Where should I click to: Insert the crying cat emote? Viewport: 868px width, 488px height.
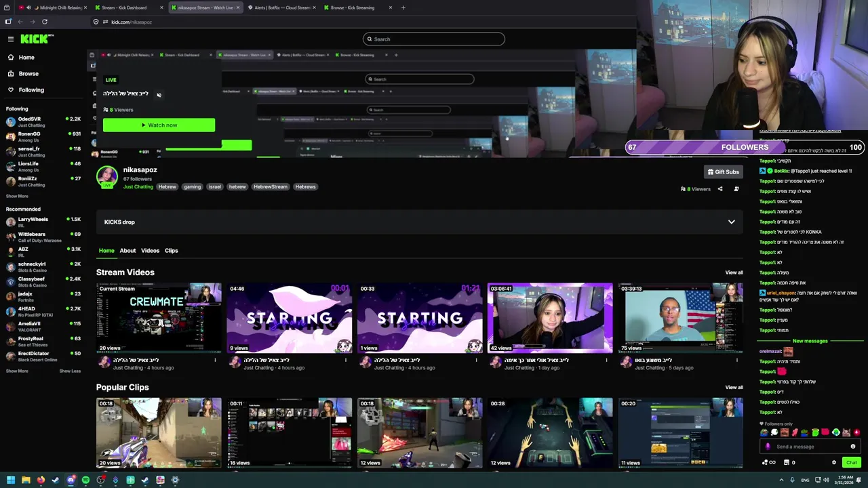846,432
